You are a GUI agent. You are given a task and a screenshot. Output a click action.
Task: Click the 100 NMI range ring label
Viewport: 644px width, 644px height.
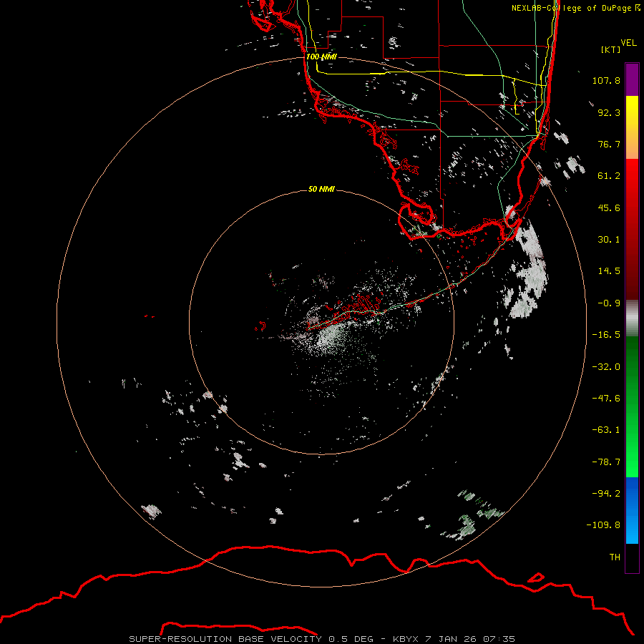[x=321, y=57]
